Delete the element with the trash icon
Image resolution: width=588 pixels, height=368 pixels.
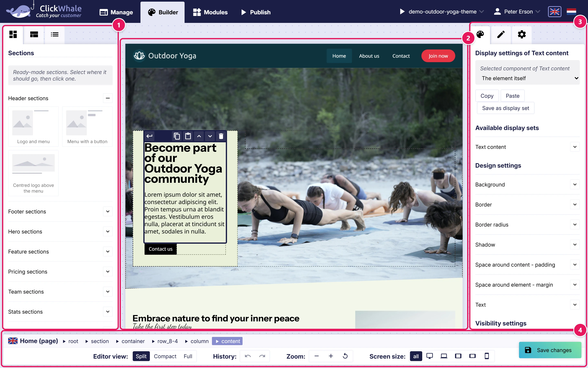(221, 136)
